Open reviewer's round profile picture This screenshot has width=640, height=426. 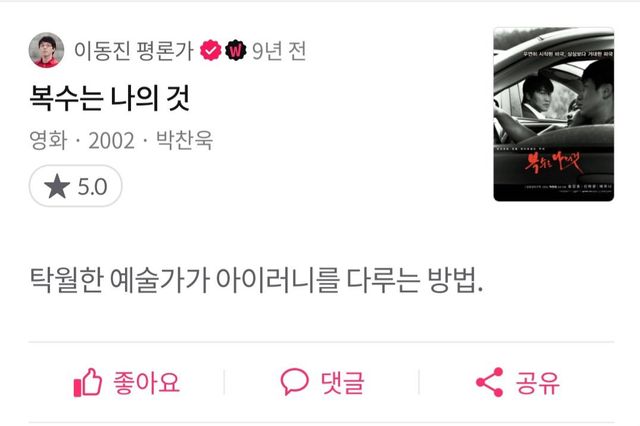pyautogui.click(x=46, y=50)
